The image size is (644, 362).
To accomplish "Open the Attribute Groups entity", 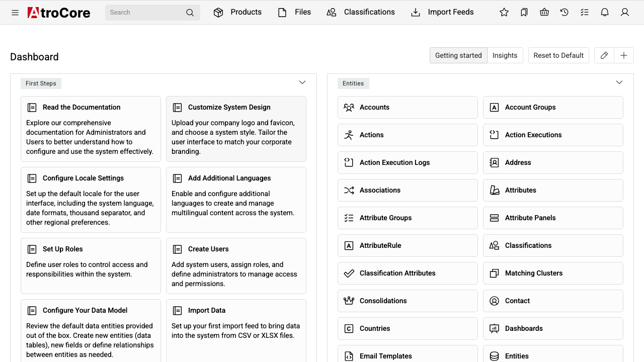I will click(408, 218).
